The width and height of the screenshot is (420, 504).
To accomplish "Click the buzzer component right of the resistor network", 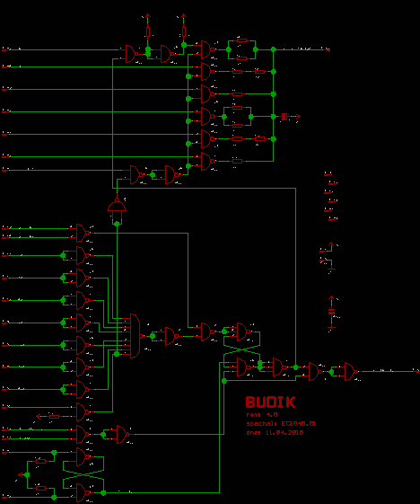I will (284, 117).
